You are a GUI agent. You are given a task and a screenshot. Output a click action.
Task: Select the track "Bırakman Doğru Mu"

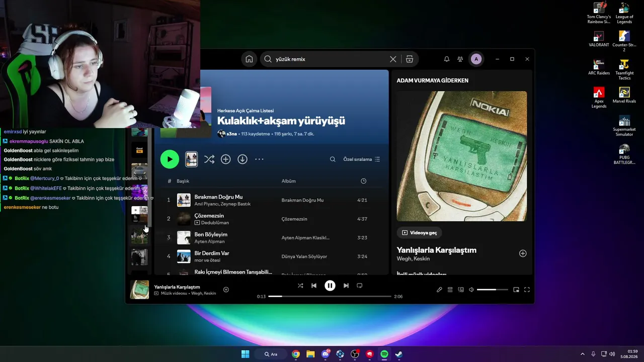click(x=218, y=197)
